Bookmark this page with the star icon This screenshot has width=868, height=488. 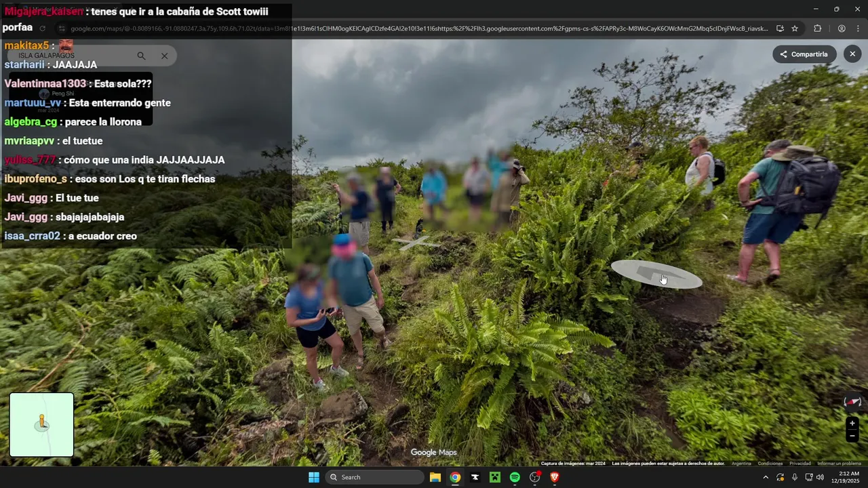(794, 28)
